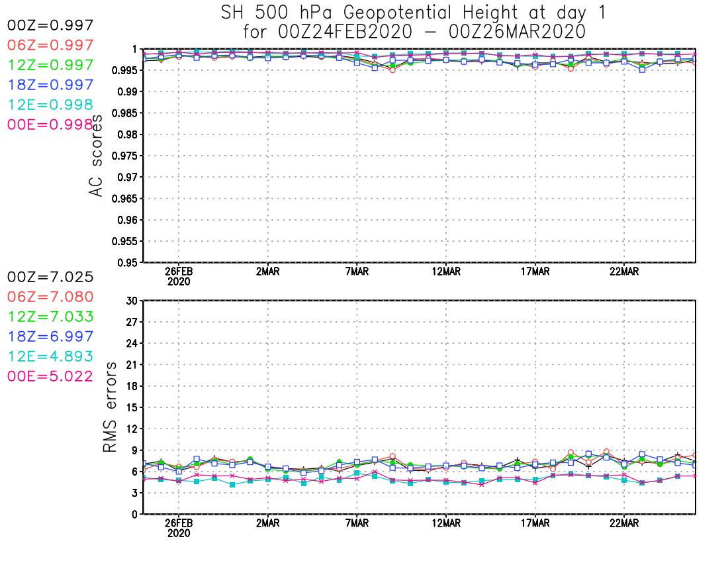Screen dimensions: 728x563
Task: Click the chart title 'SH 500 hPa Geopotential Height at day 1'
Action: pyautogui.click(x=414, y=13)
